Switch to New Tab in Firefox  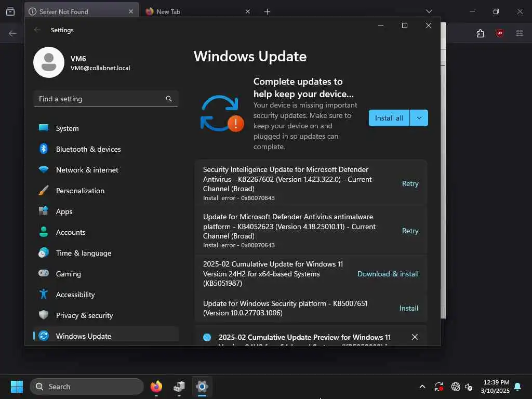(x=197, y=11)
